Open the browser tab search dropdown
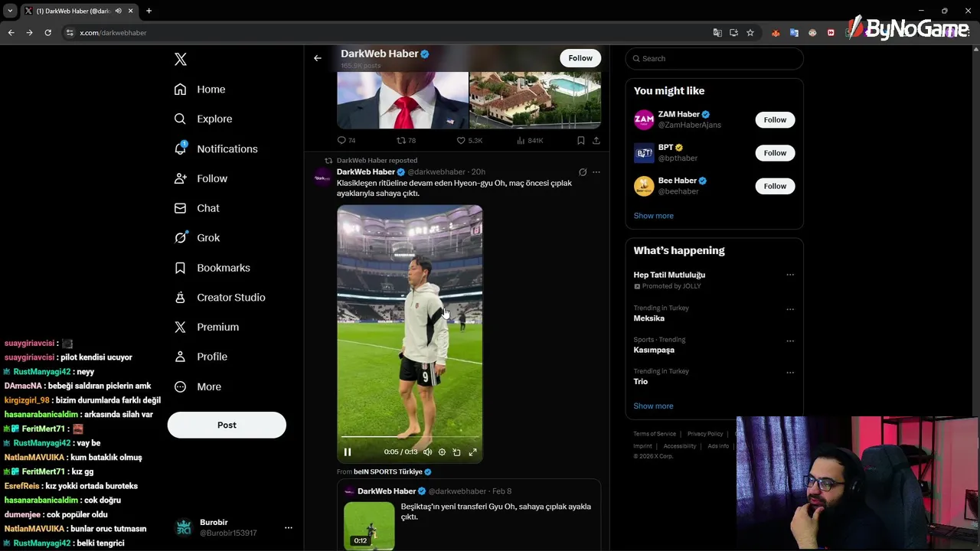The image size is (980, 551). click(x=10, y=11)
